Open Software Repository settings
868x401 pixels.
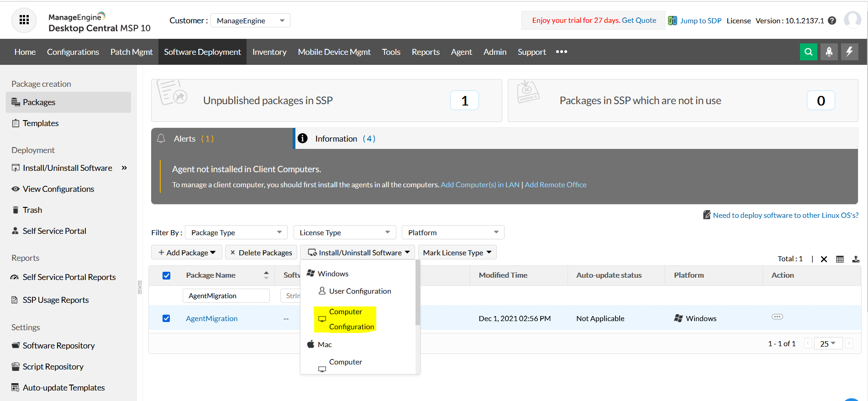58,346
